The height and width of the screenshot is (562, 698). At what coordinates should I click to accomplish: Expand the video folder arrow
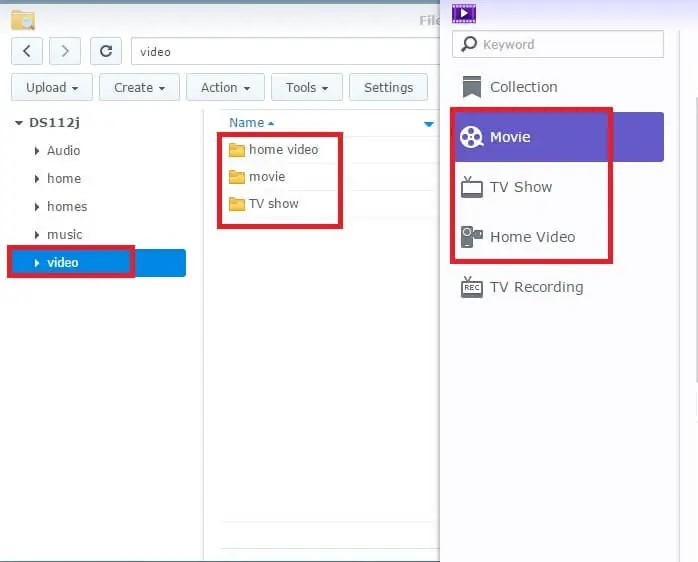(37, 263)
